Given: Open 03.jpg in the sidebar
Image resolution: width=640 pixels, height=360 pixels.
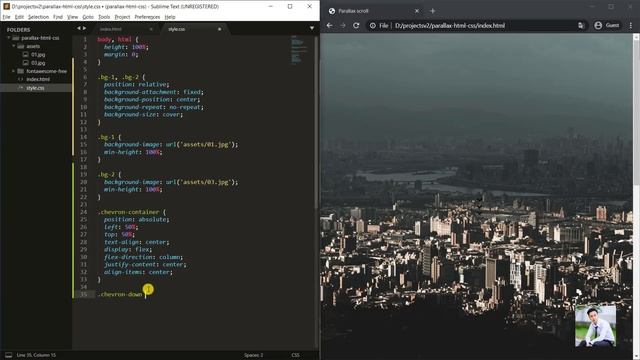Looking at the screenshot, I should click(38, 63).
